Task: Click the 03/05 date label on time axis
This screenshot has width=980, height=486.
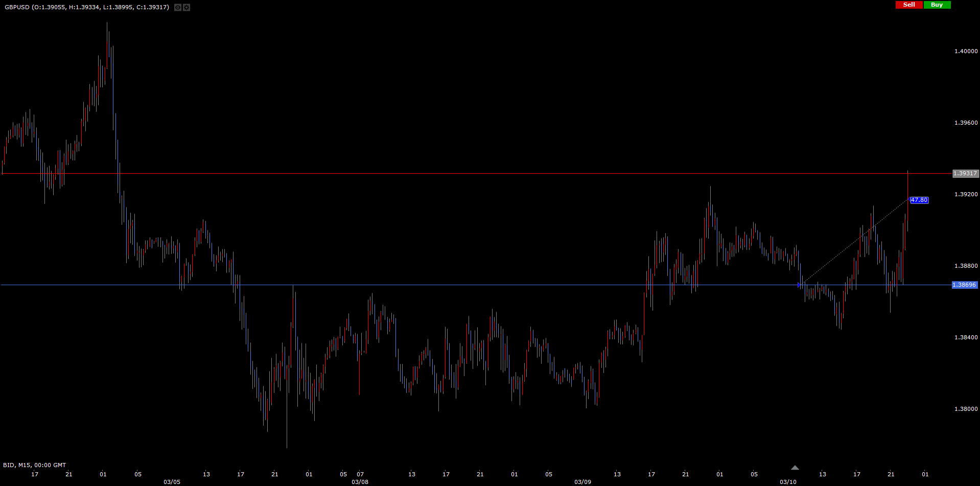Action: click(172, 482)
